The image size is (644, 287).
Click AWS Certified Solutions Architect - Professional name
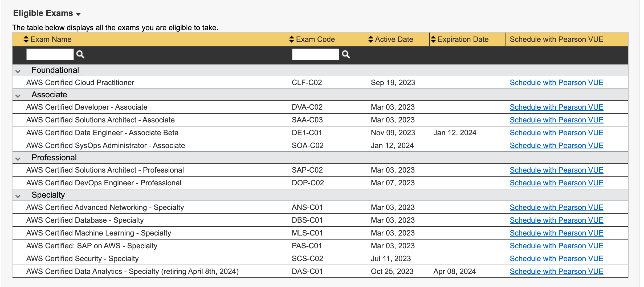[x=105, y=170]
